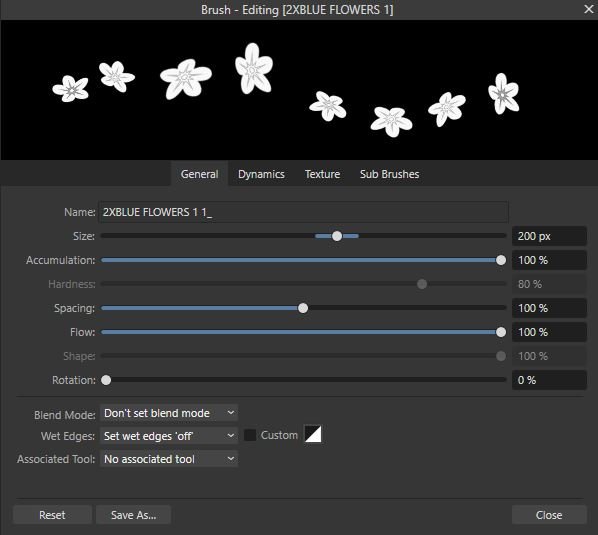Click the Spacing slider handle
The image size is (598, 535).
click(303, 308)
